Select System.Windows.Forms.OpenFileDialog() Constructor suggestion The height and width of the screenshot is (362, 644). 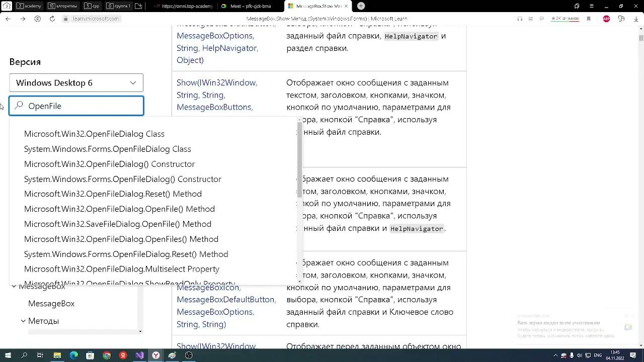click(123, 179)
